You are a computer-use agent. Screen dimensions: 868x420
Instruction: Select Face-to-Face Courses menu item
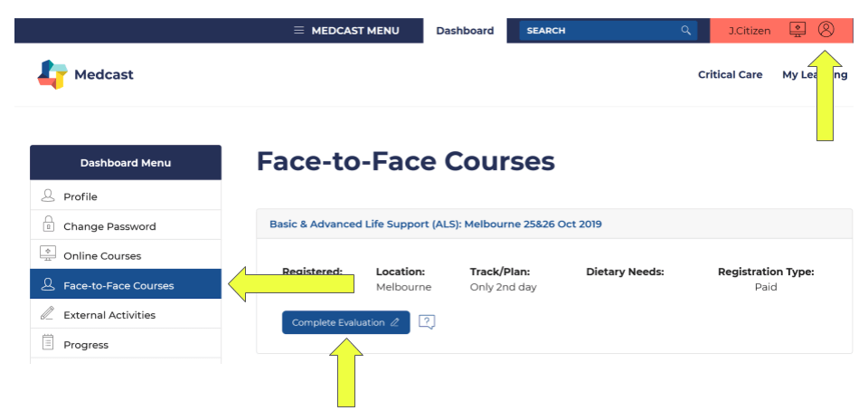126,284
